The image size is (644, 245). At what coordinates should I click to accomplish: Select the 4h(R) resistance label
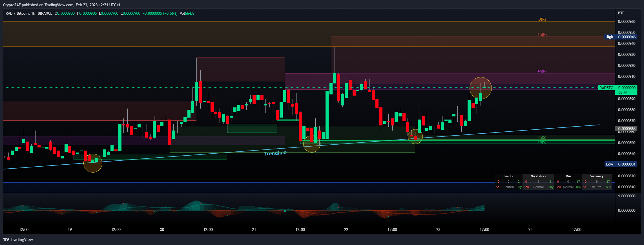click(x=542, y=71)
